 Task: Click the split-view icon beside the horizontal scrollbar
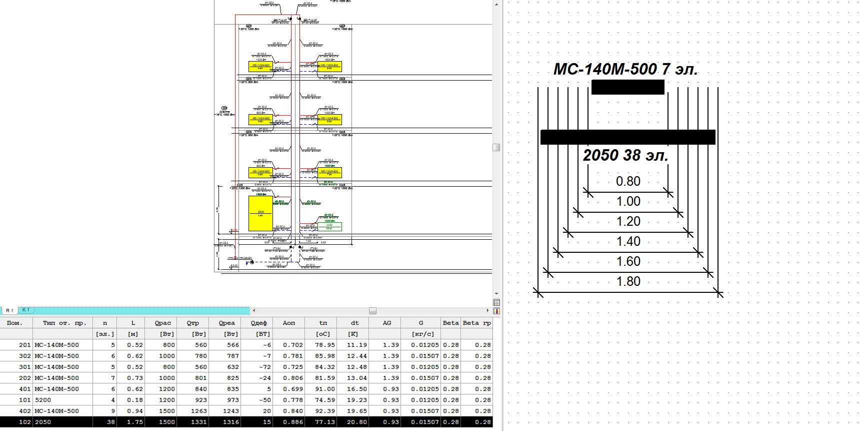(496, 311)
